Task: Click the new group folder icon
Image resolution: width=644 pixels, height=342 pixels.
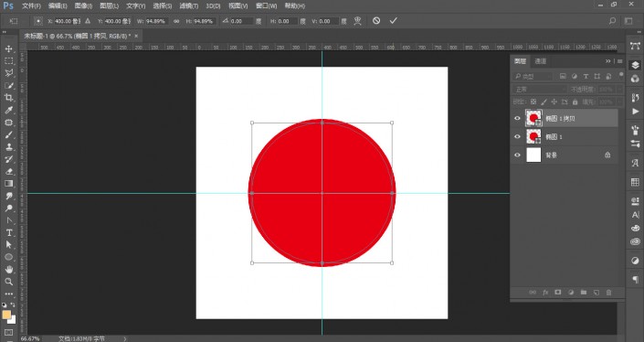Action: [x=583, y=293]
